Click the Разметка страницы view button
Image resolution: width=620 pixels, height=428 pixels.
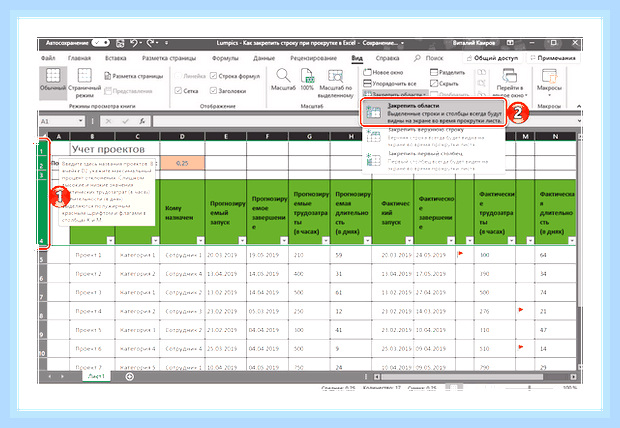tap(134, 76)
